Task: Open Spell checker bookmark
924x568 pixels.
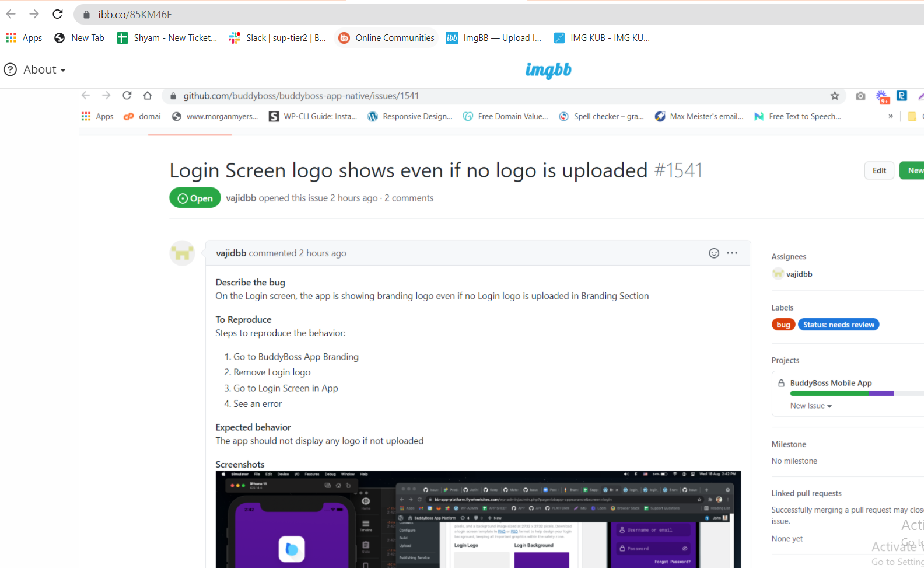Action: click(601, 116)
